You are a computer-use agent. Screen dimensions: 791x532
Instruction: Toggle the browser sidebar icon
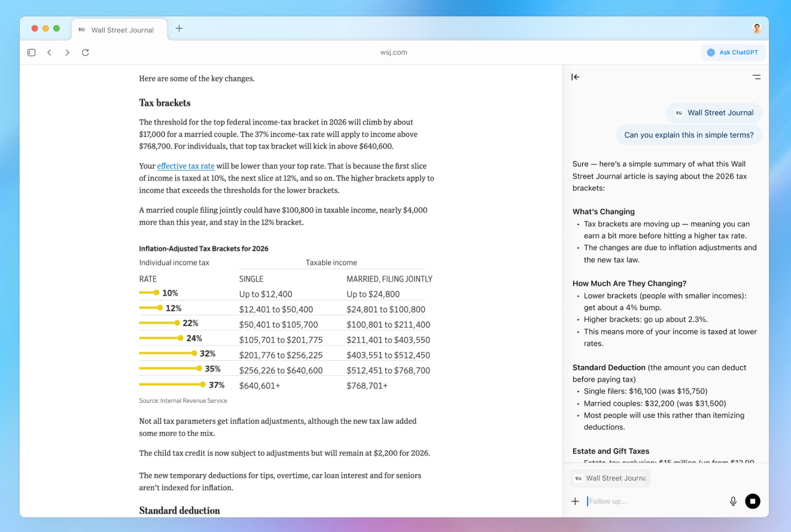[32, 53]
